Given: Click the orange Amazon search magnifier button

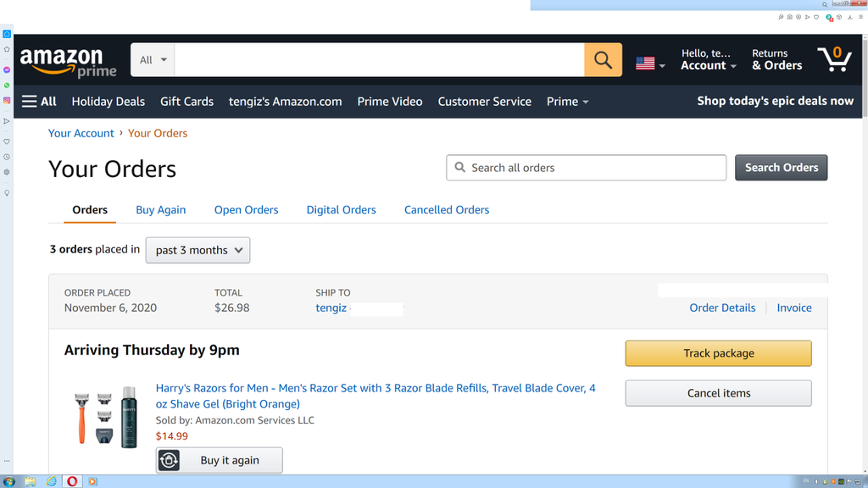Looking at the screenshot, I should (603, 60).
